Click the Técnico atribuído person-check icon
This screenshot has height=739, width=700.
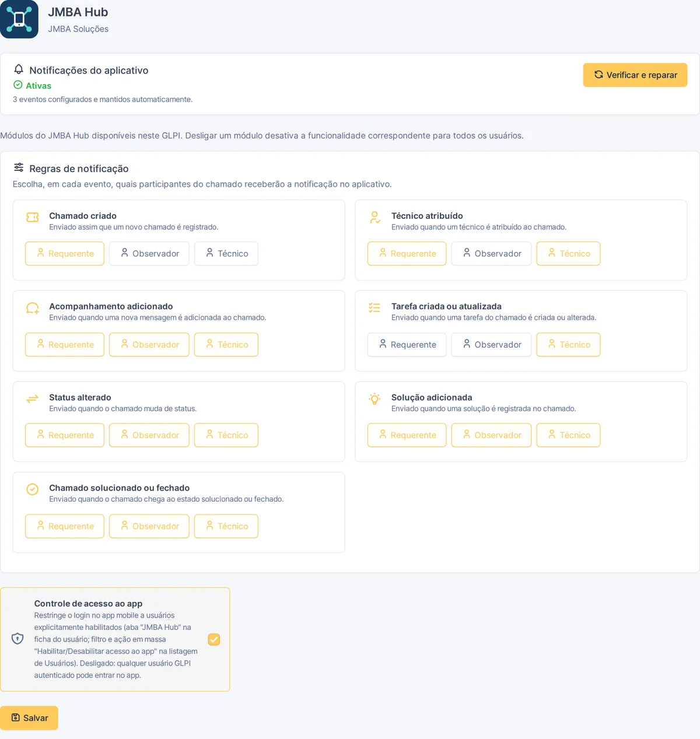(375, 218)
